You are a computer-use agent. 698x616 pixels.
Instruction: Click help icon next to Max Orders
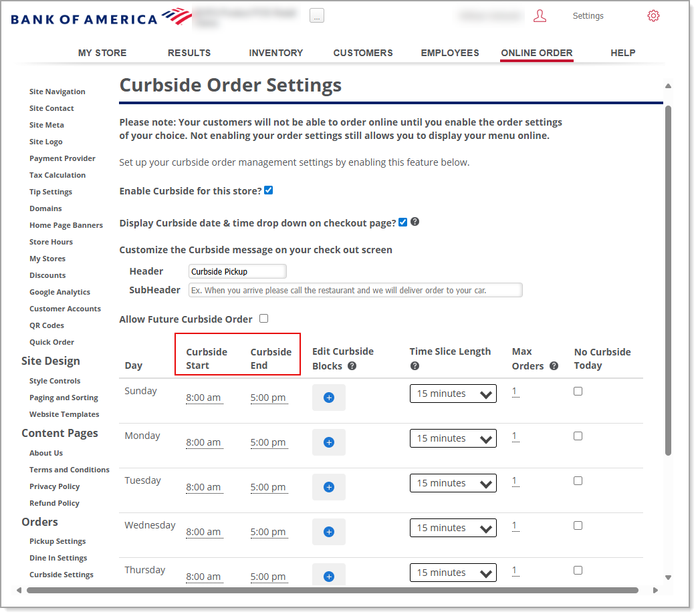tap(554, 365)
